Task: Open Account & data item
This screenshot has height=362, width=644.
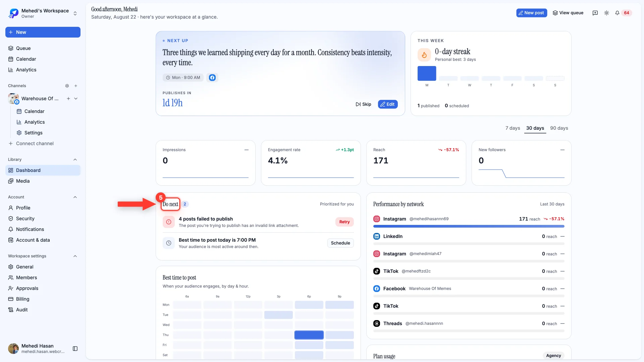Action: 43,240
